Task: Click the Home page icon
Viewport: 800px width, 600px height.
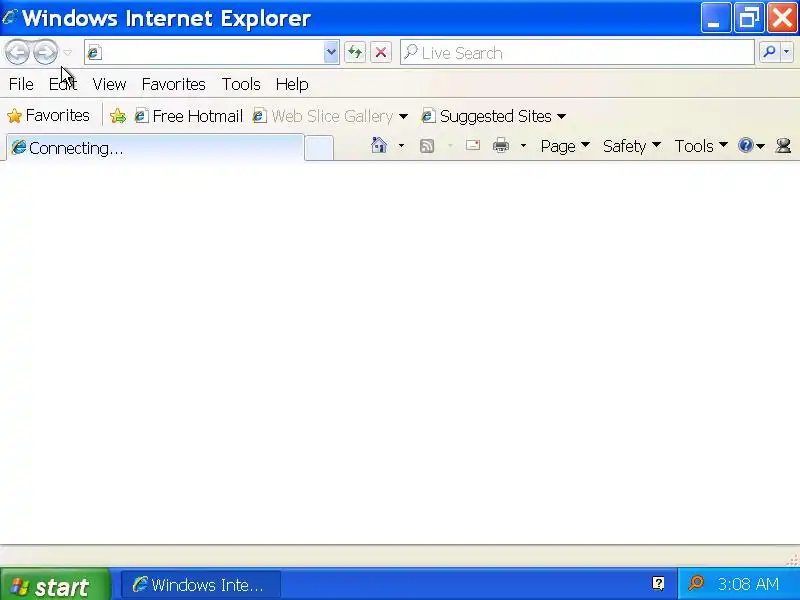Action: pyautogui.click(x=379, y=146)
